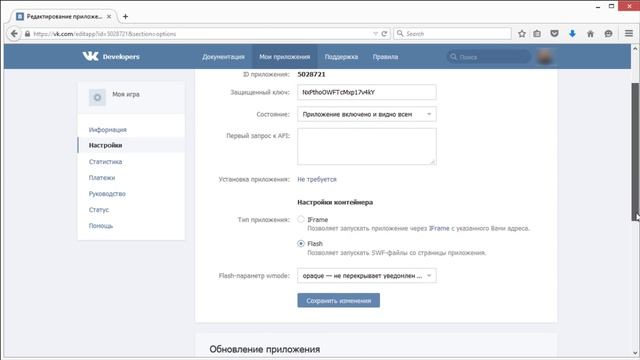Viewport: 640px width, 360px height.
Task: Go to browser home page icon
Action: [590, 34]
